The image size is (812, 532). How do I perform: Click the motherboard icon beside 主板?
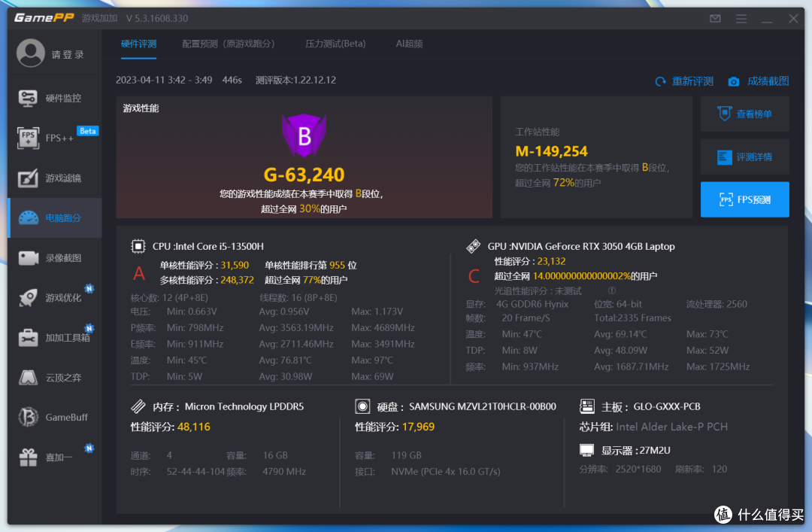[586, 406]
